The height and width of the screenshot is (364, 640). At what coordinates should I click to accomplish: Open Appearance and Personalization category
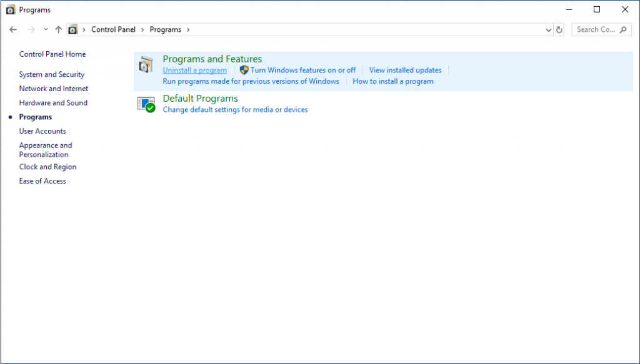click(45, 150)
